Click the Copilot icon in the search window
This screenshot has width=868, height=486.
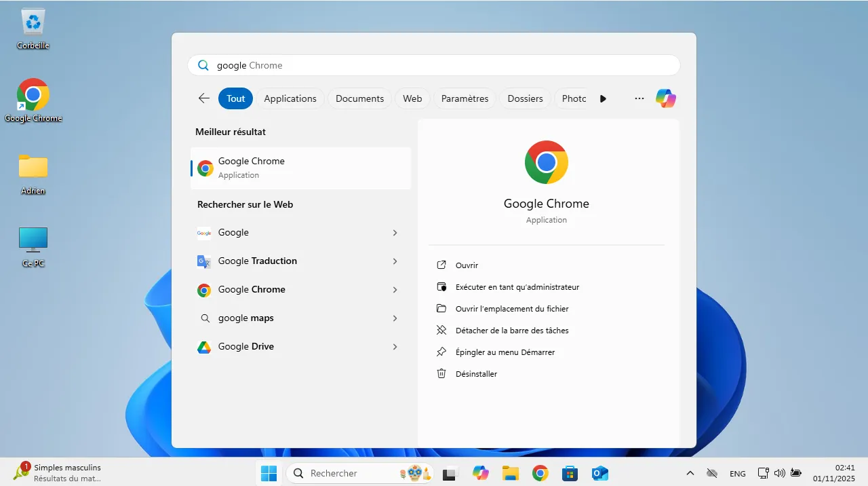665,98
